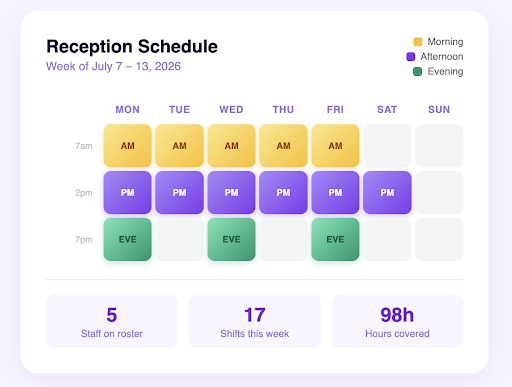This screenshot has height=387, width=512.
Task: Select Wednesday evening EVE shift
Action: click(231, 239)
